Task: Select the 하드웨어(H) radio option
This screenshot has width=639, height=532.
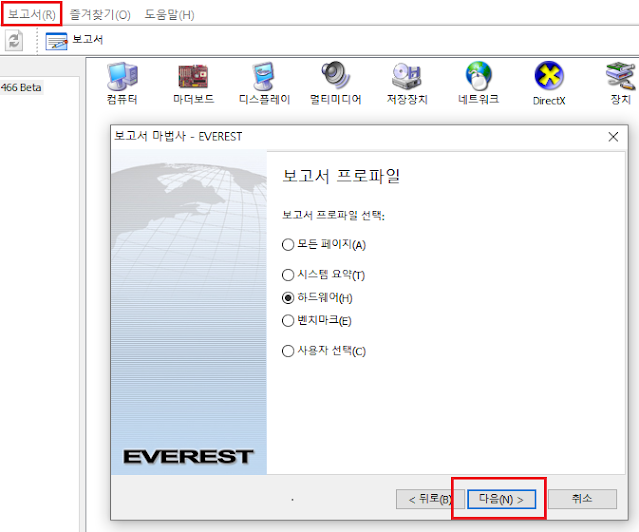Action: 317,298
